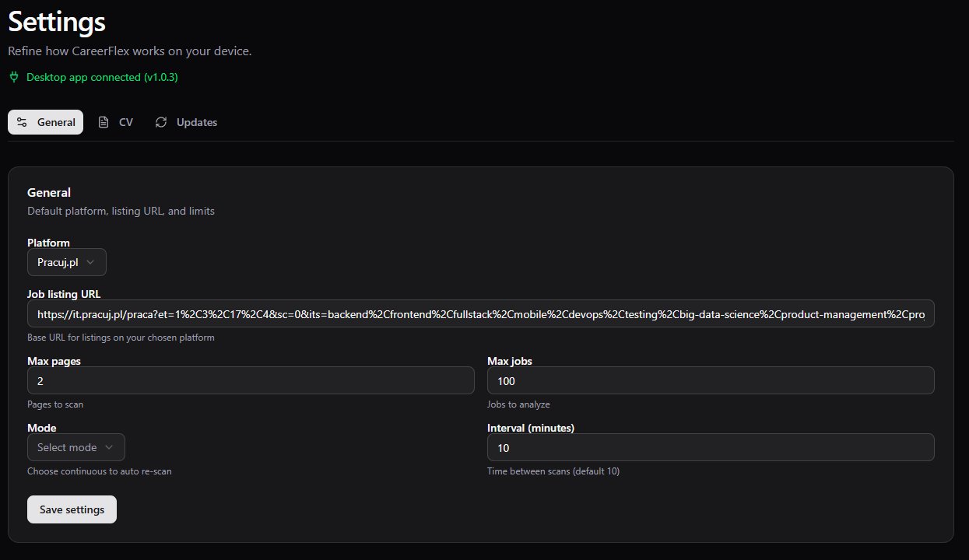The height and width of the screenshot is (560, 969).
Task: Click the Save settings button
Action: point(72,509)
